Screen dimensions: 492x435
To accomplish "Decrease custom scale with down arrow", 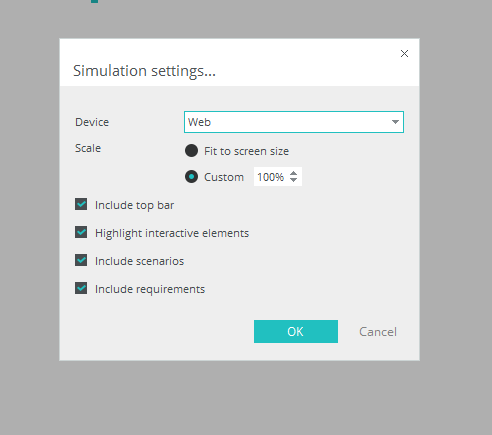I will (x=293, y=180).
